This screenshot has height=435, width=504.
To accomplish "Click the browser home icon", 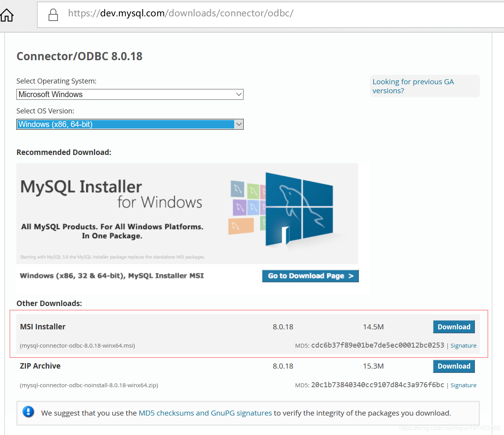I will point(7,15).
